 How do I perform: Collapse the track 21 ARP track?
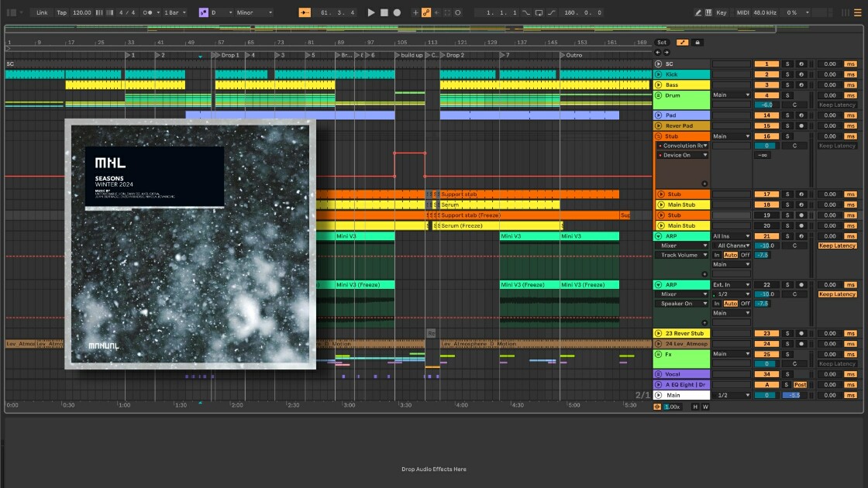click(659, 236)
